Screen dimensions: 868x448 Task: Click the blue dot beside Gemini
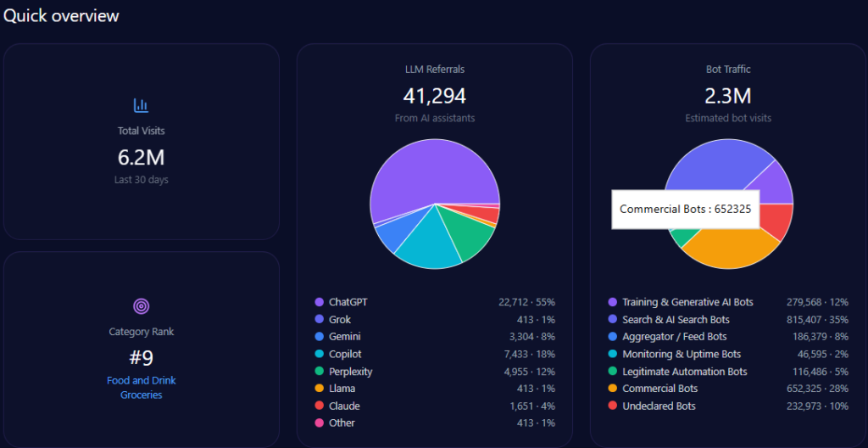(x=319, y=337)
